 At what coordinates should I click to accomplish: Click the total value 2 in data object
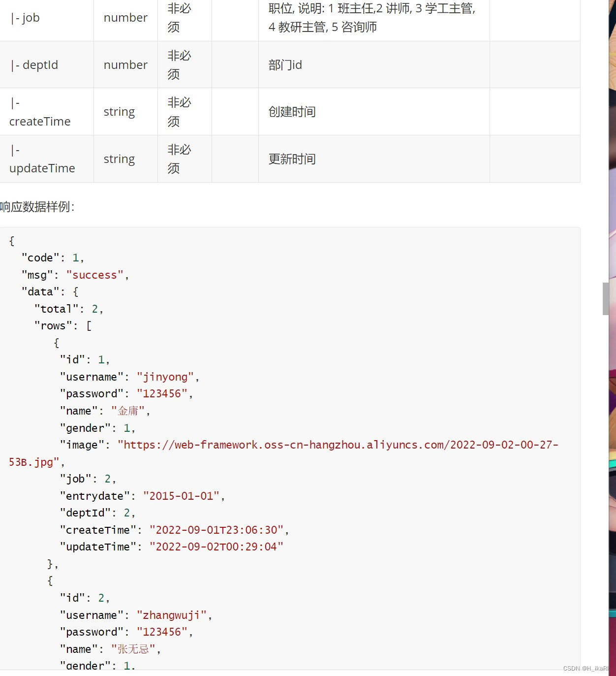point(97,309)
